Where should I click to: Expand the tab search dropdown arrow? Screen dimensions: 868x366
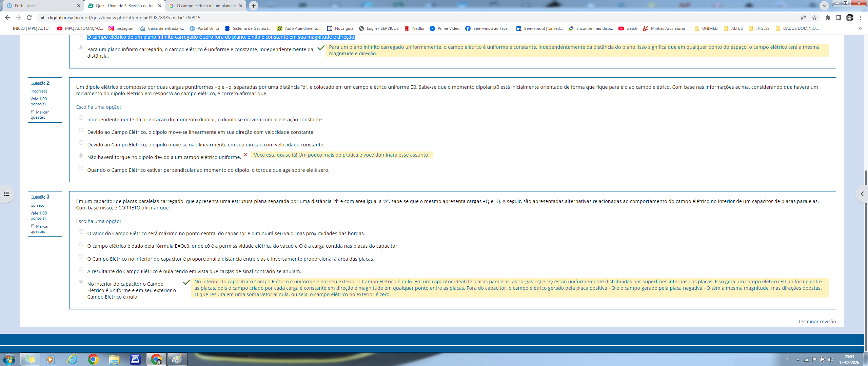click(824, 5)
